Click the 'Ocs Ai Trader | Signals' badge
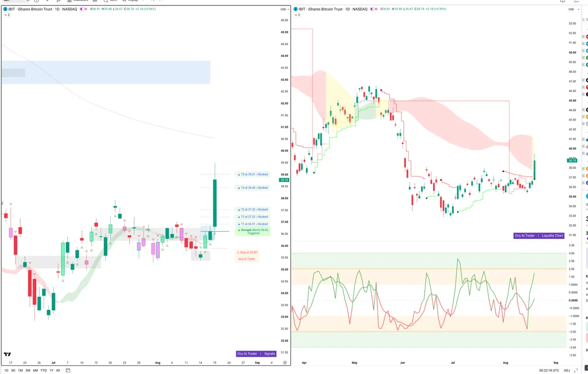This screenshot has width=588, height=374. tap(256, 353)
